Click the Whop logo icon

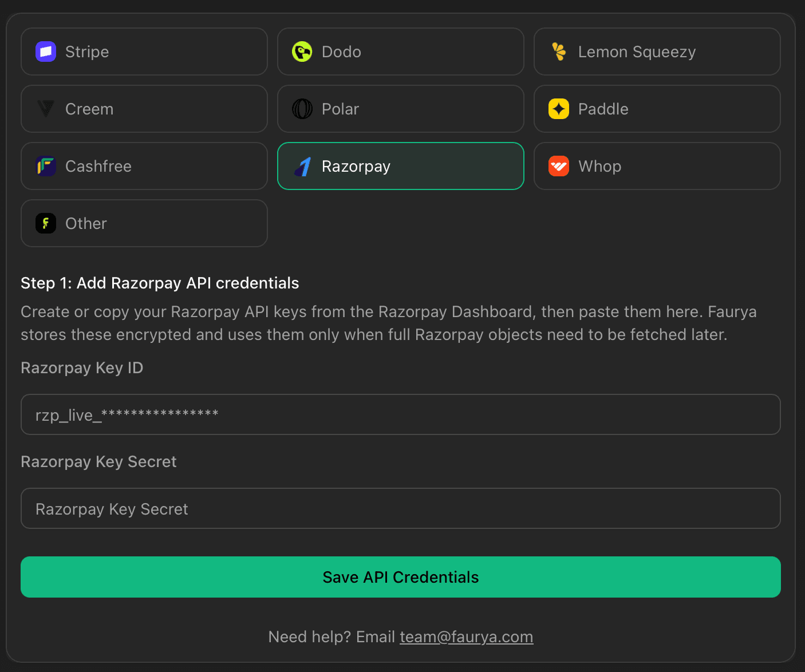point(559,166)
